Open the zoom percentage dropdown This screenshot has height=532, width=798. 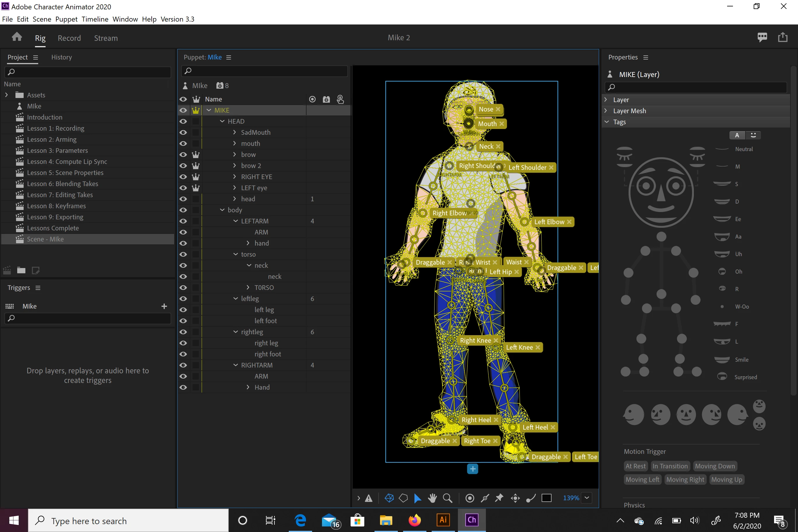point(587,498)
